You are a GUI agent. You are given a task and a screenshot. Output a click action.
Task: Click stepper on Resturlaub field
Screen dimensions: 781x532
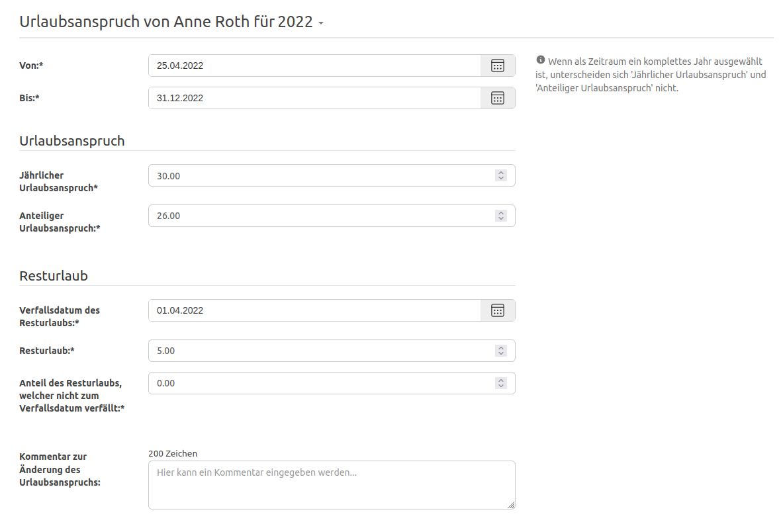coord(501,351)
